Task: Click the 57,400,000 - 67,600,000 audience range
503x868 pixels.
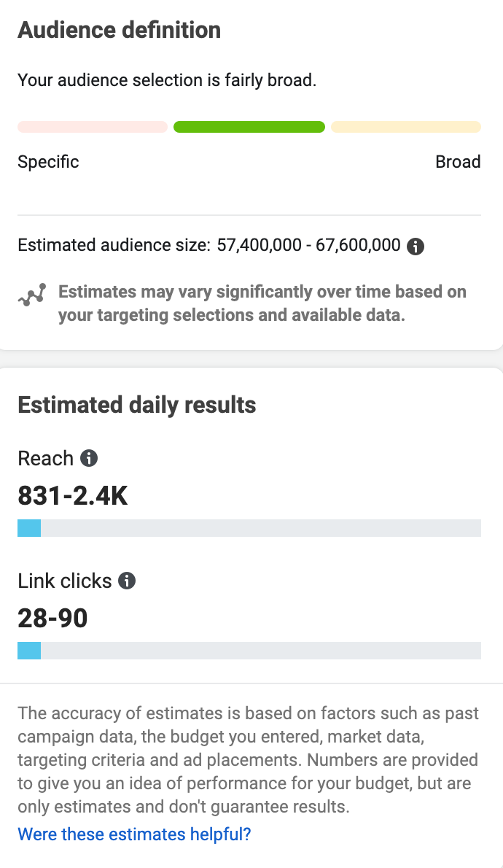Action: (309, 244)
